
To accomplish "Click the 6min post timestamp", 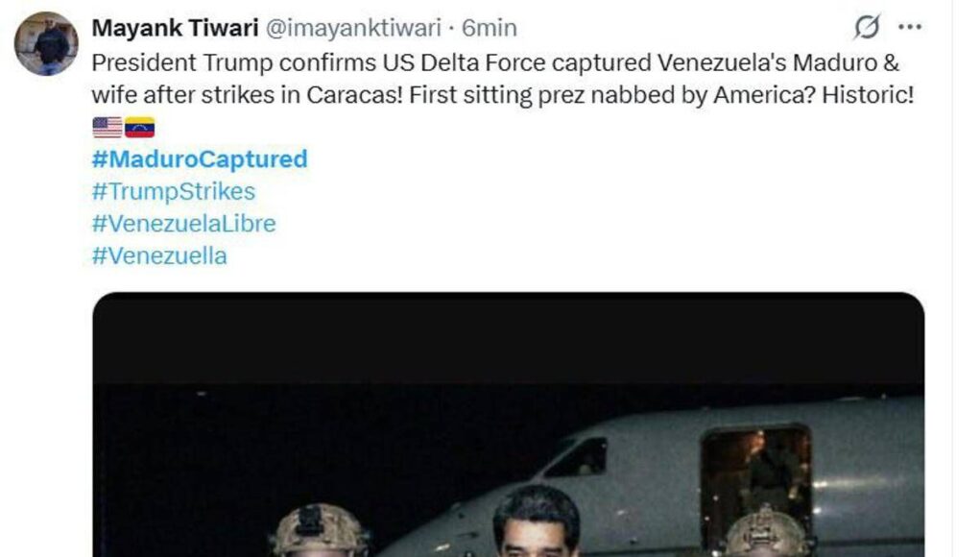I will (490, 28).
